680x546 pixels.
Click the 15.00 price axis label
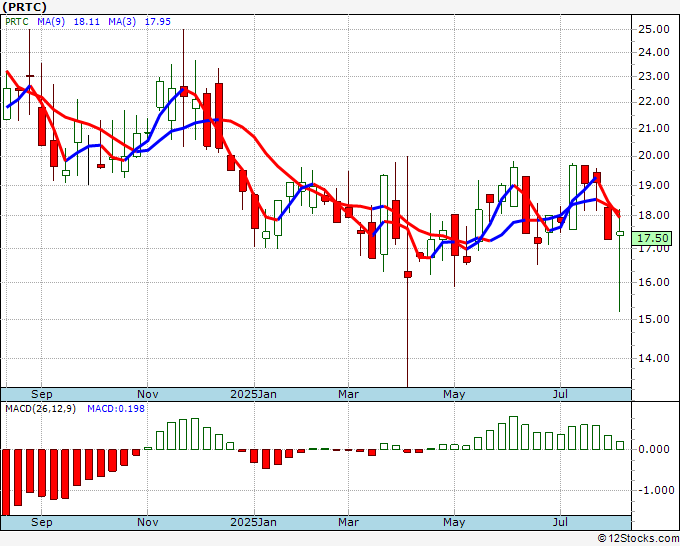click(654, 319)
